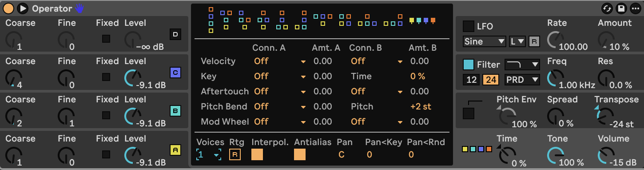Image resolution: width=644 pixels, height=170 pixels.
Task: Click the save preset disk icon
Action: click(x=620, y=8)
